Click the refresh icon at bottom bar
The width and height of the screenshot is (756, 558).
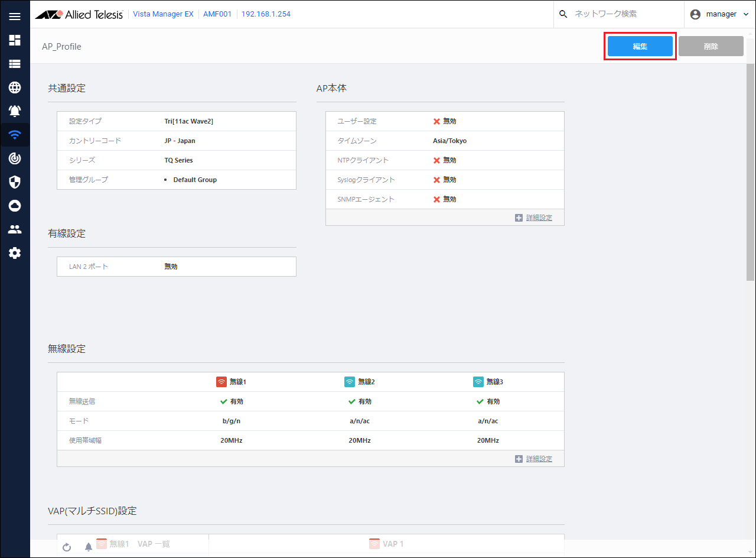[x=67, y=547]
